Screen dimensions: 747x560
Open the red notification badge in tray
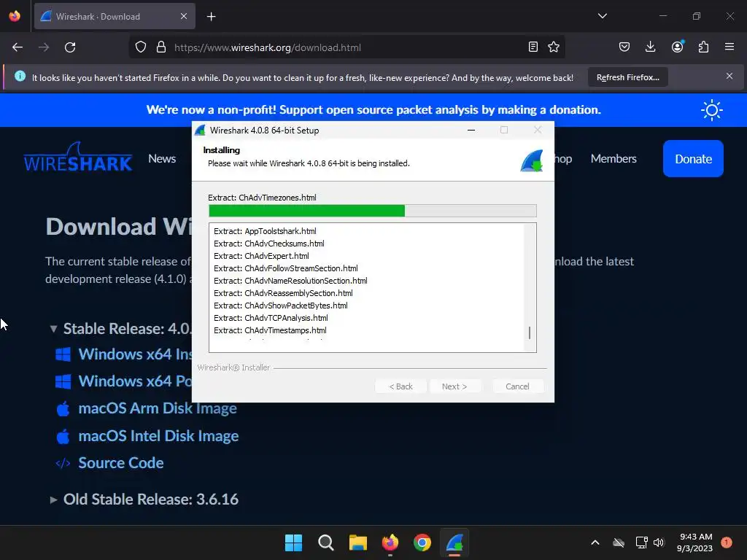point(727,542)
